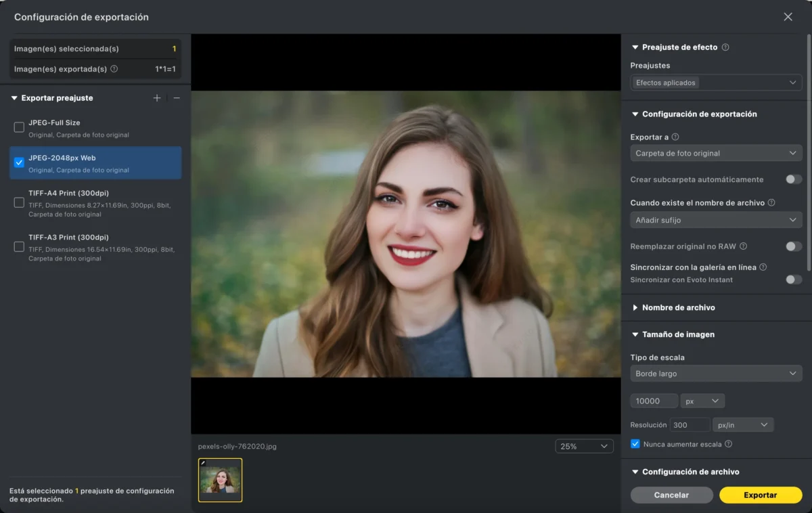
Task: Uncheck Nunca aumentar escala checkbox
Action: coord(635,444)
